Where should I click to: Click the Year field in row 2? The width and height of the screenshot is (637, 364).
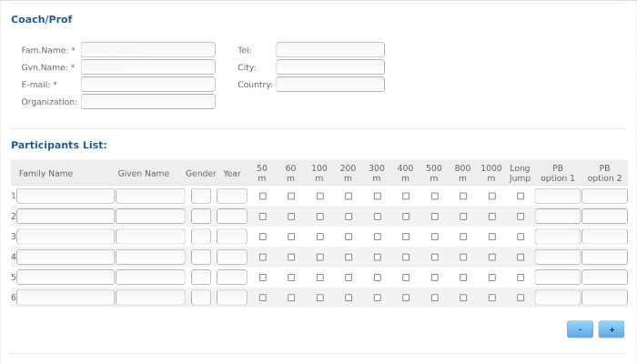tap(232, 217)
